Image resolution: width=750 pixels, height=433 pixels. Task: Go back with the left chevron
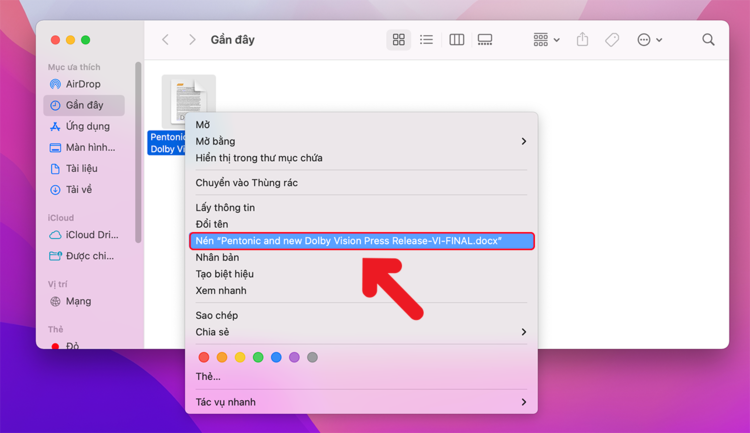coord(165,40)
